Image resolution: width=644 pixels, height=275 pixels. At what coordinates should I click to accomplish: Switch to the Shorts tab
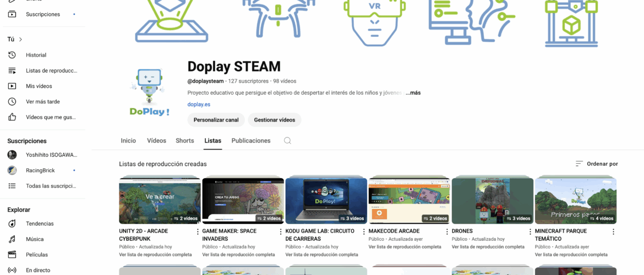(x=185, y=141)
